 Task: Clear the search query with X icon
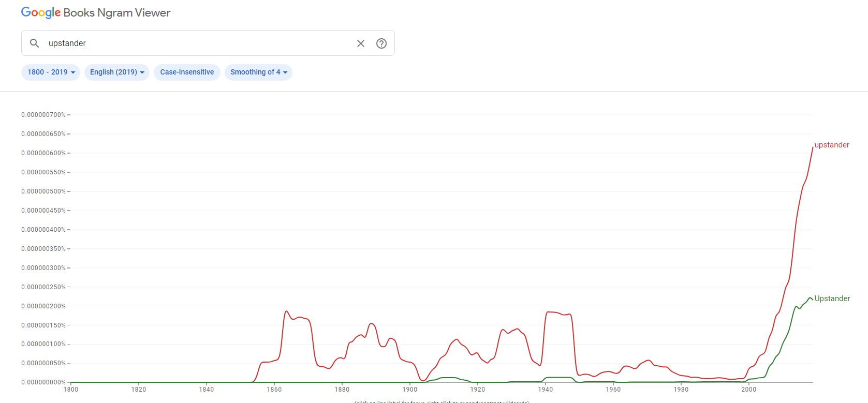[361, 43]
